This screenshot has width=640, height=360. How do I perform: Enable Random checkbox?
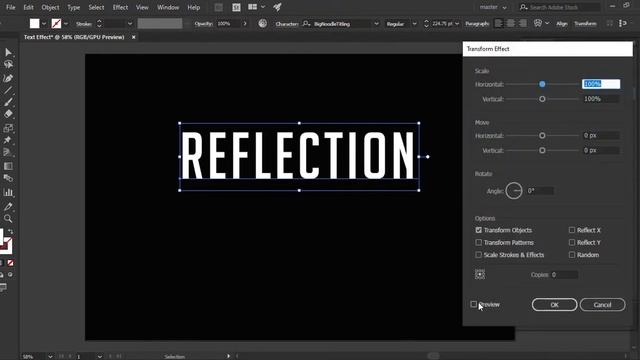click(572, 255)
